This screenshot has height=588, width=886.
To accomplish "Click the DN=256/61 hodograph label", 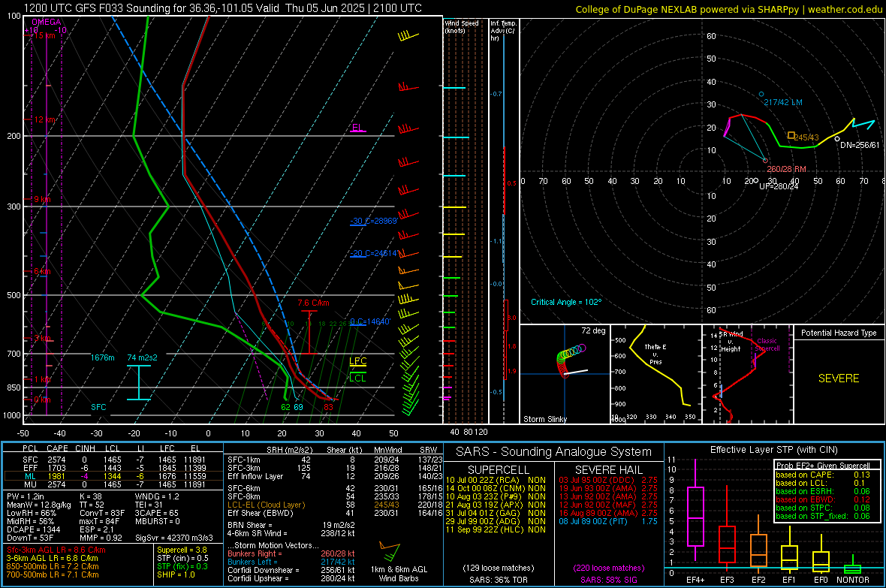I will 860,145.
